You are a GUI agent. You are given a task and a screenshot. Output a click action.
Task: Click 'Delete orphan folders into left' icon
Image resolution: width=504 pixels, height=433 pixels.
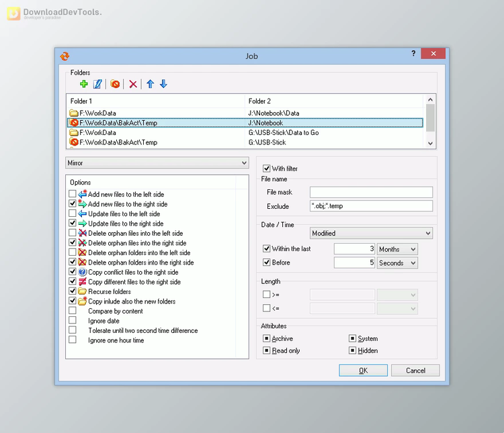pyautogui.click(x=83, y=252)
